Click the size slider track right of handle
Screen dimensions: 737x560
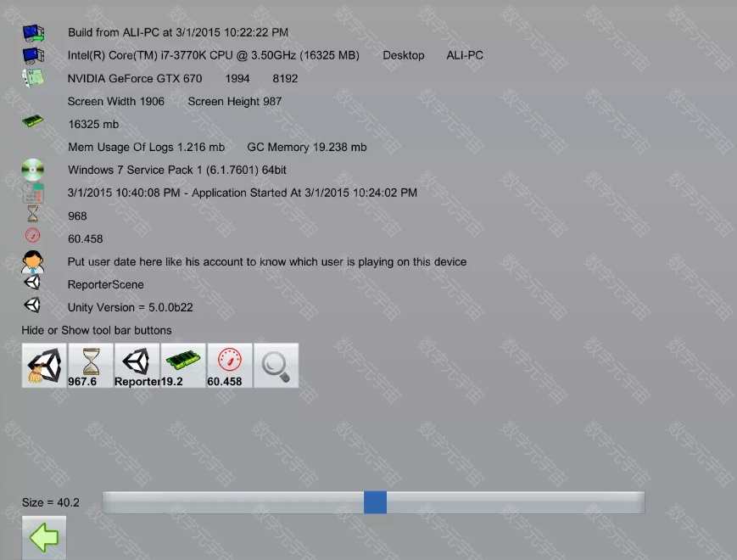(x=516, y=502)
